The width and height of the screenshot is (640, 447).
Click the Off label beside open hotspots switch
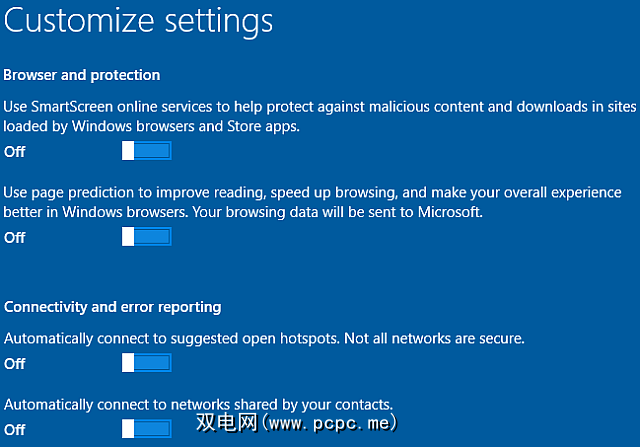(x=15, y=364)
